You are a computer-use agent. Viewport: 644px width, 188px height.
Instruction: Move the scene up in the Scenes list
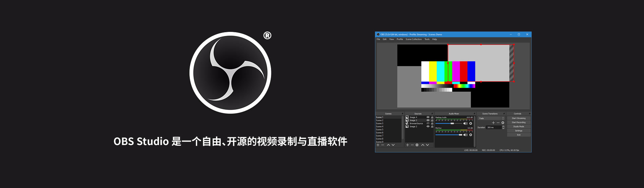(x=388, y=145)
